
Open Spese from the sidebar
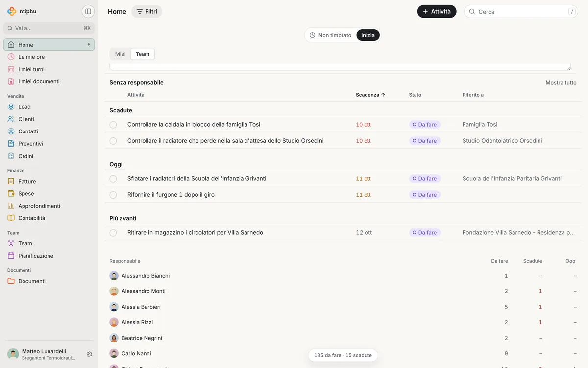(x=49, y=193)
